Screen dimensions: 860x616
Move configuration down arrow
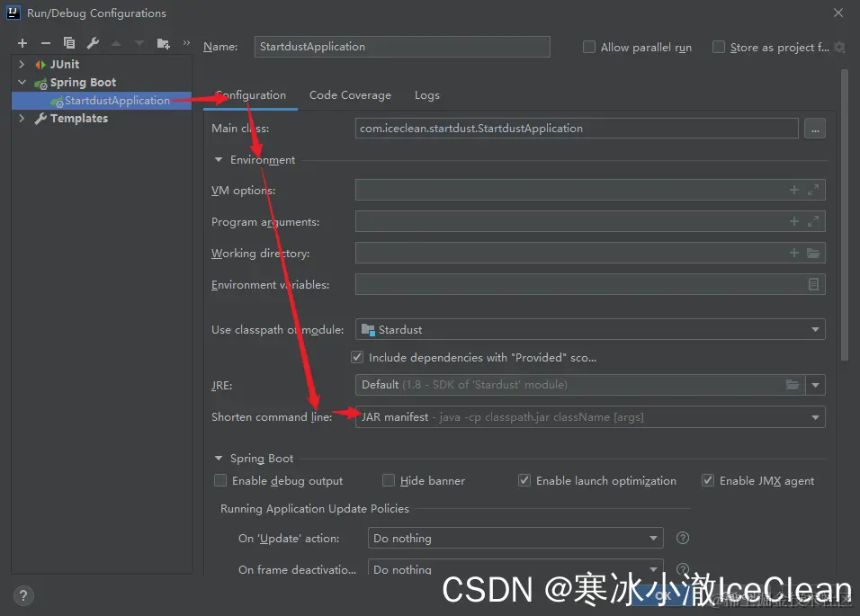139,43
